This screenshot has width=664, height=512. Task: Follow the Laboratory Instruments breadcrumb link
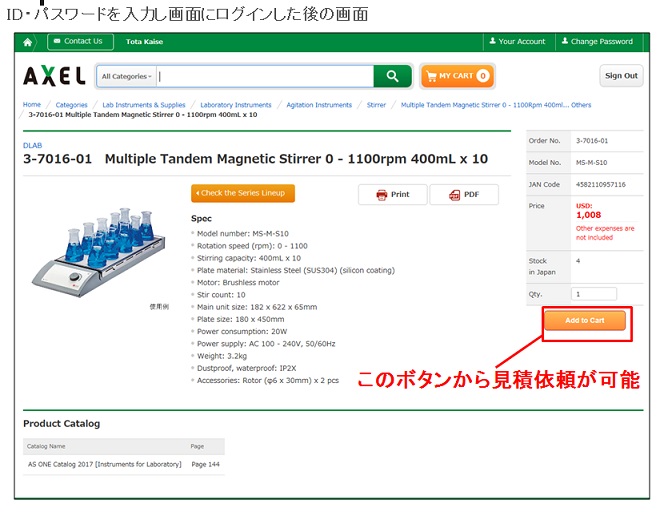[236, 105]
